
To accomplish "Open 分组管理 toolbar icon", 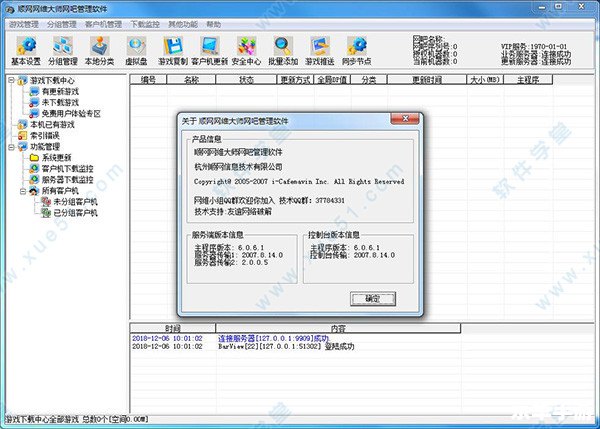I will coord(63,51).
